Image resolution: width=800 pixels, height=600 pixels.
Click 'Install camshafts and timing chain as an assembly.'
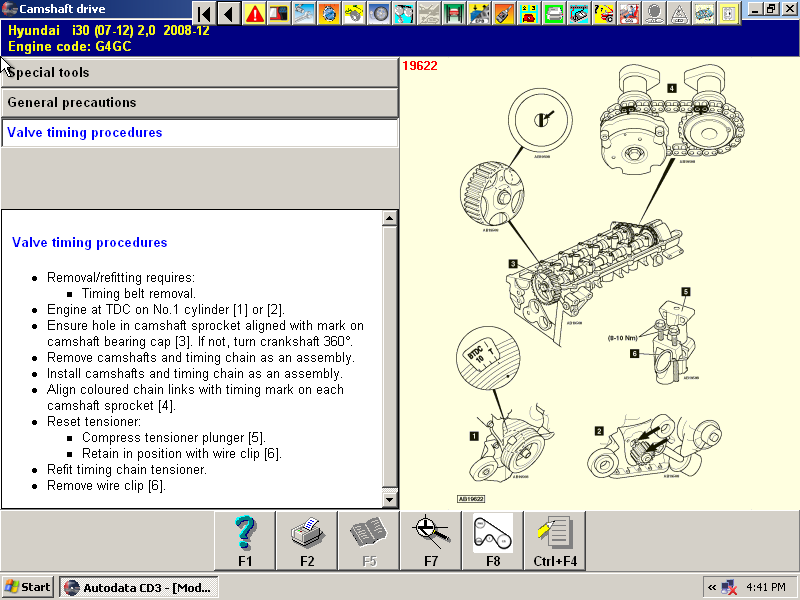[x=195, y=373]
